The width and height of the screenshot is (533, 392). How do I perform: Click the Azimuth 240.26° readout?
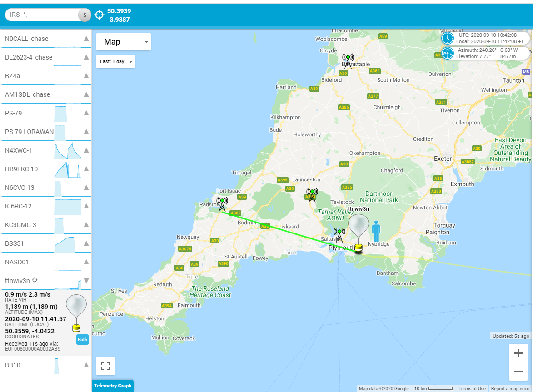pos(477,50)
